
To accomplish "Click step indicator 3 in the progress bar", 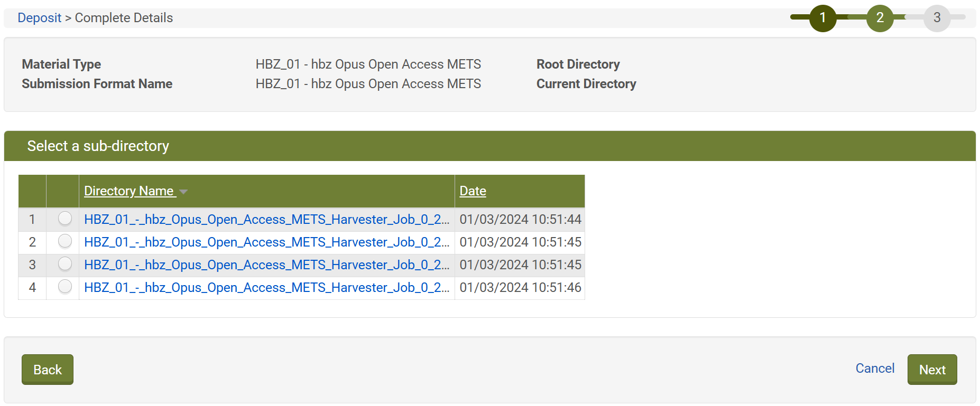I will pyautogui.click(x=937, y=17).
